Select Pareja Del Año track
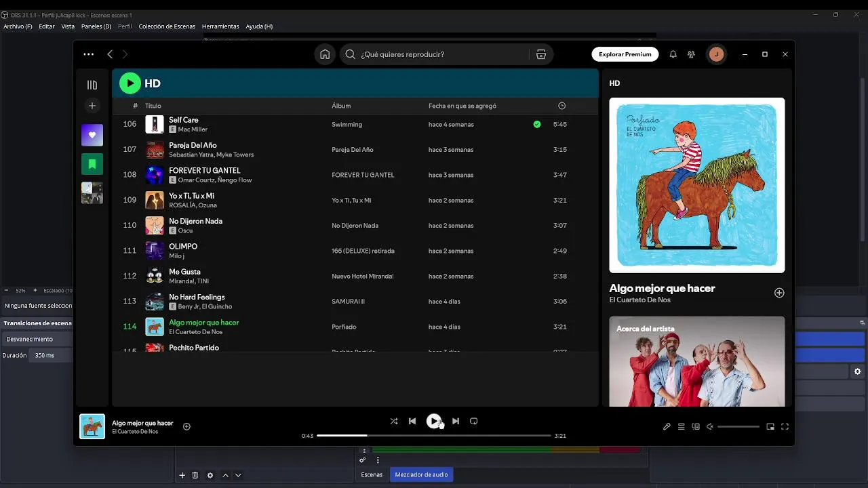This screenshot has height=488, width=868. coord(355,150)
